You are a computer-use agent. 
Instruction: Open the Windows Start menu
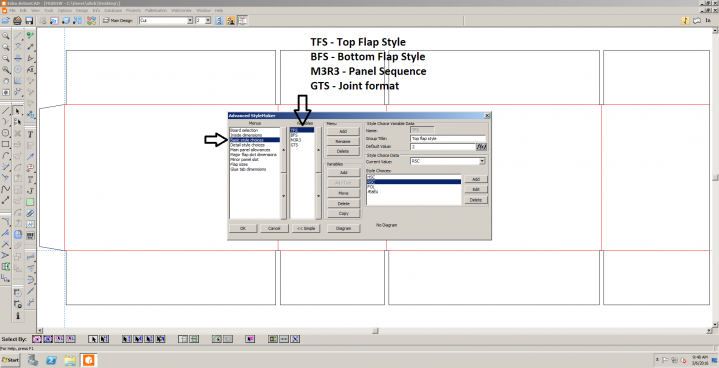[11, 360]
